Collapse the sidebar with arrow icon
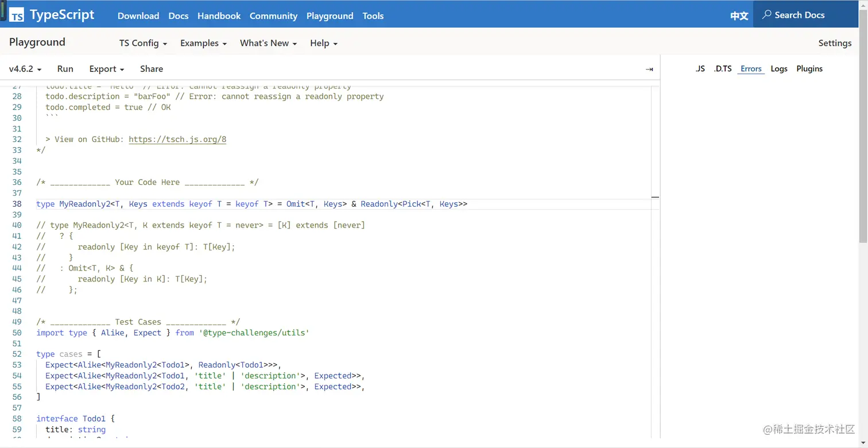This screenshot has height=448, width=868. (649, 69)
